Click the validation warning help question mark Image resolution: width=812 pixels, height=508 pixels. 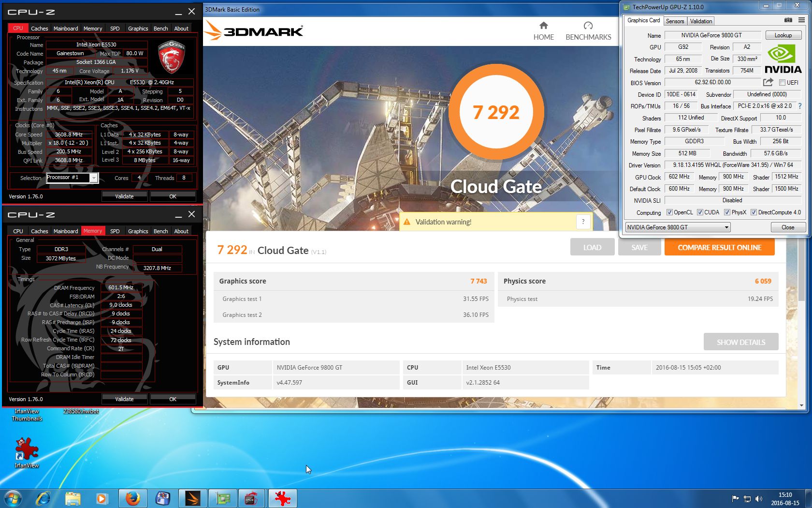coord(583,222)
